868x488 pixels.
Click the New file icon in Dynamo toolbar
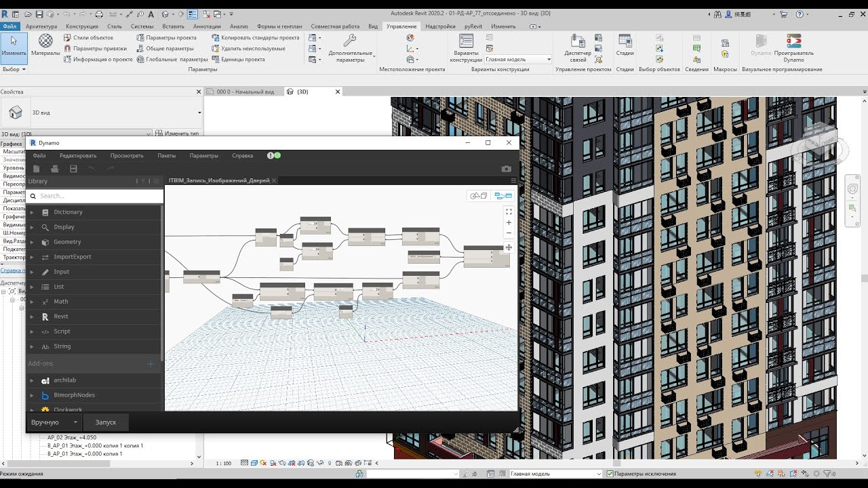pos(37,169)
